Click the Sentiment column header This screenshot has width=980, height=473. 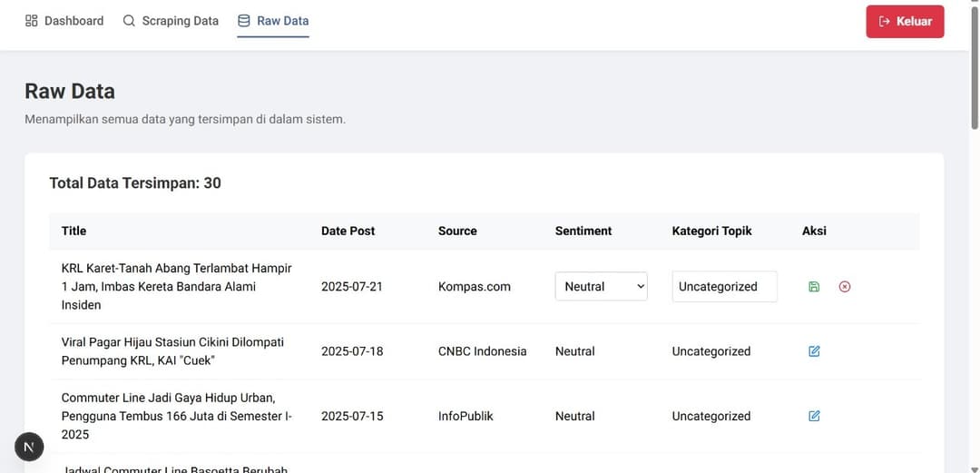[x=583, y=231]
